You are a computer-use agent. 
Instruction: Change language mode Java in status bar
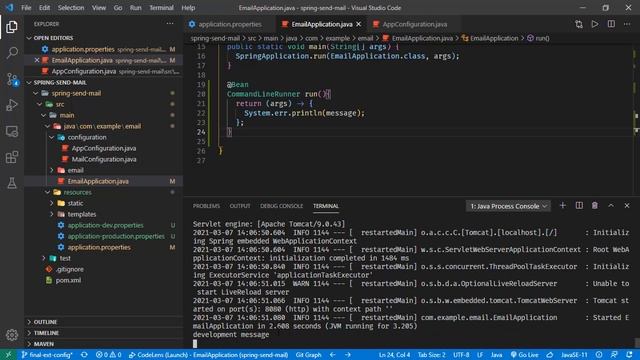496,355
